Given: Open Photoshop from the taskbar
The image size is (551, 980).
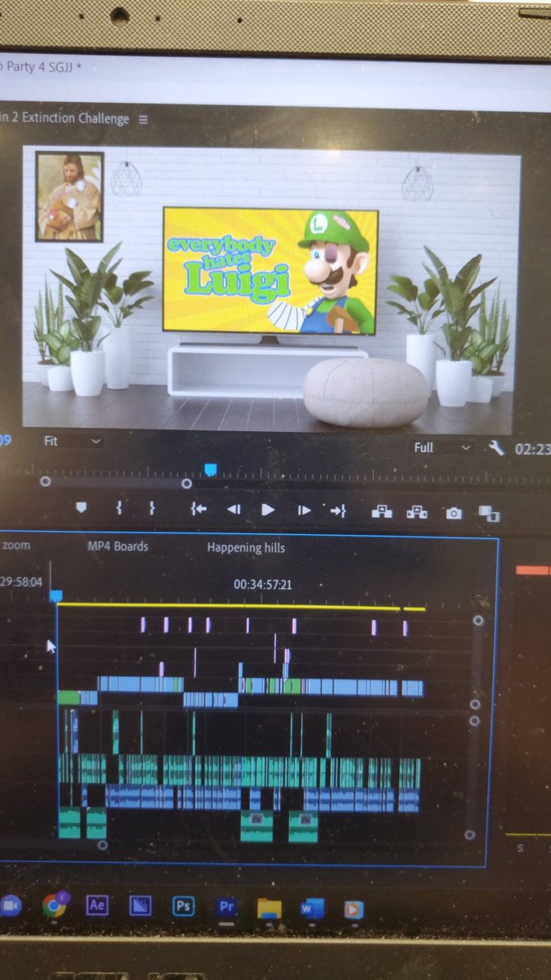Looking at the screenshot, I should tap(184, 906).
